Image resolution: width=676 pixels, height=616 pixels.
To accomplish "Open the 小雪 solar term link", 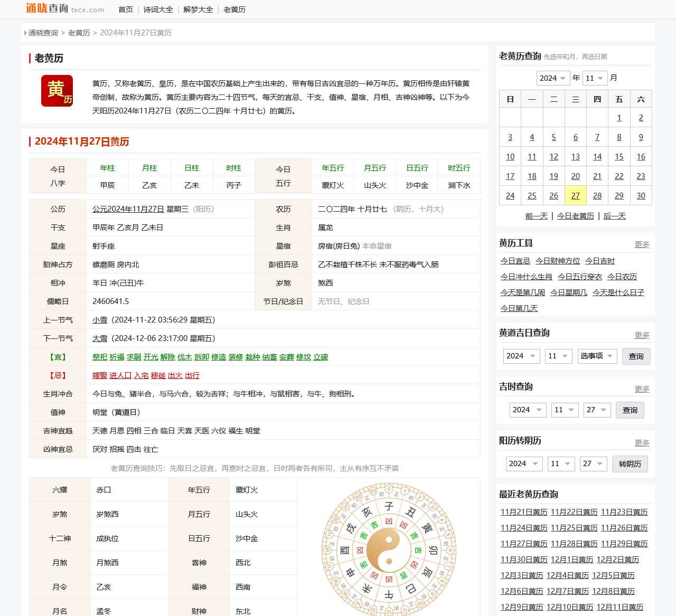I will coord(100,320).
